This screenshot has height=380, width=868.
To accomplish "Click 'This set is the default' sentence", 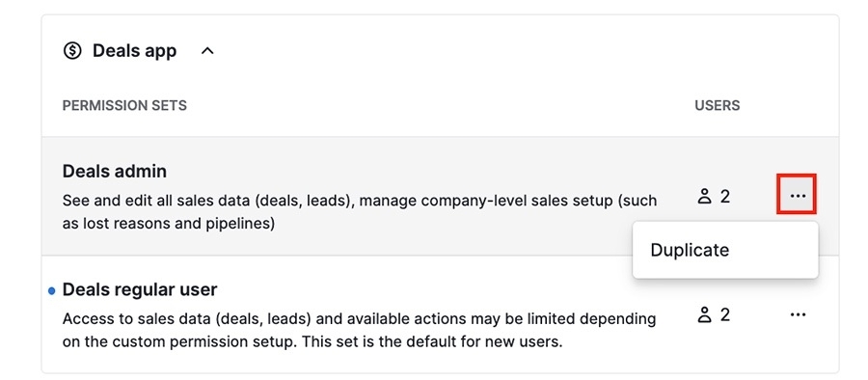I will pyautogui.click(x=431, y=341).
